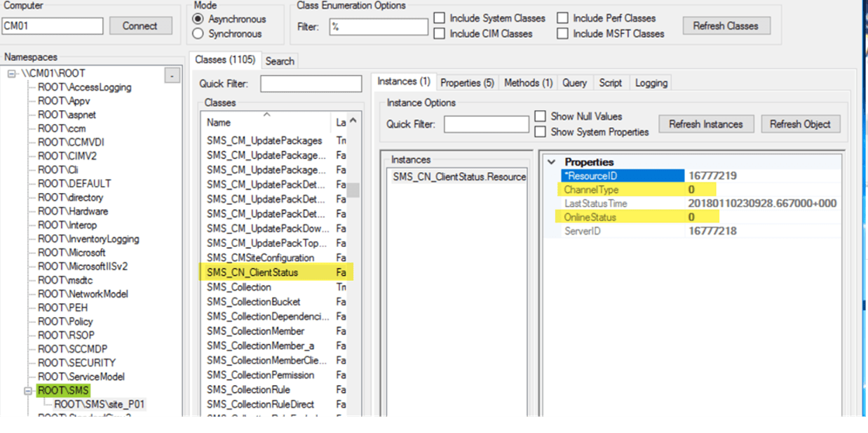The height and width of the screenshot is (433, 868).
Task: Select ROOT\ServiceModel namespace
Action: [81, 377]
